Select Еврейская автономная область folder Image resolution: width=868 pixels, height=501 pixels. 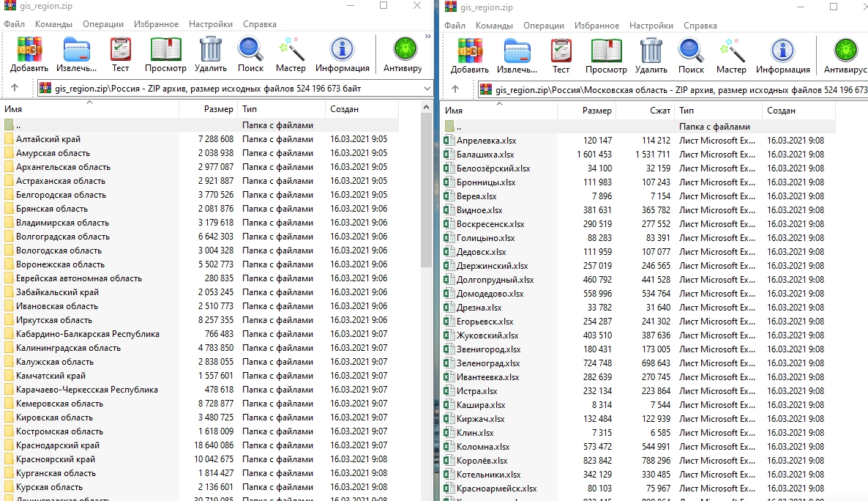pyautogui.click(x=200, y=278)
